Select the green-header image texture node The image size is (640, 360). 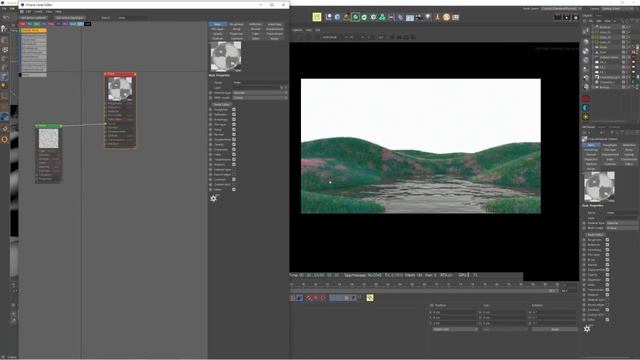pos(49,153)
